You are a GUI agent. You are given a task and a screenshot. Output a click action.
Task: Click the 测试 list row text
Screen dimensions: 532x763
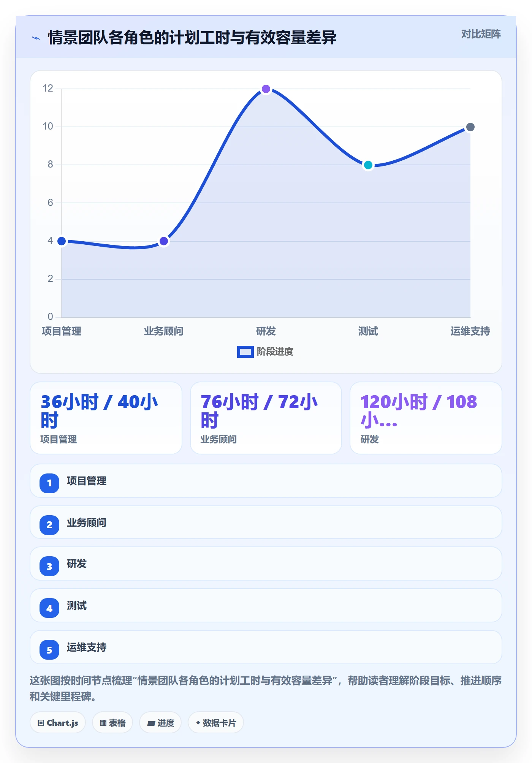click(77, 606)
